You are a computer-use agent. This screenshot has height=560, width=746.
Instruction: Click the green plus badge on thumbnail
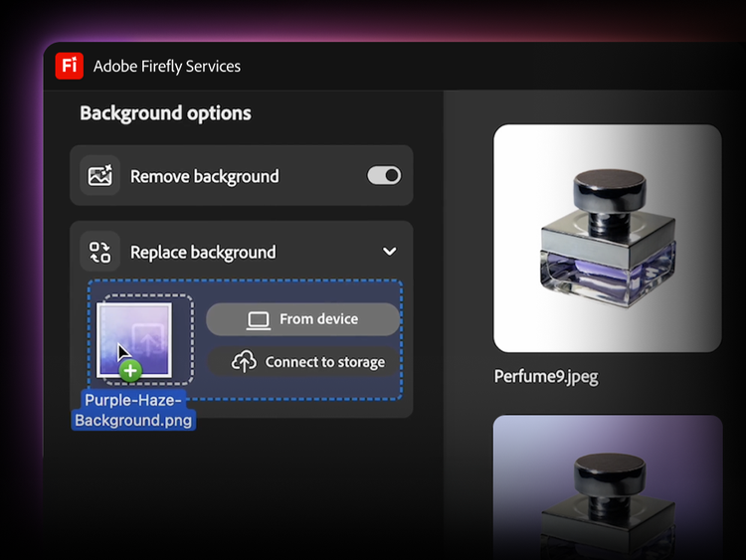(130, 371)
